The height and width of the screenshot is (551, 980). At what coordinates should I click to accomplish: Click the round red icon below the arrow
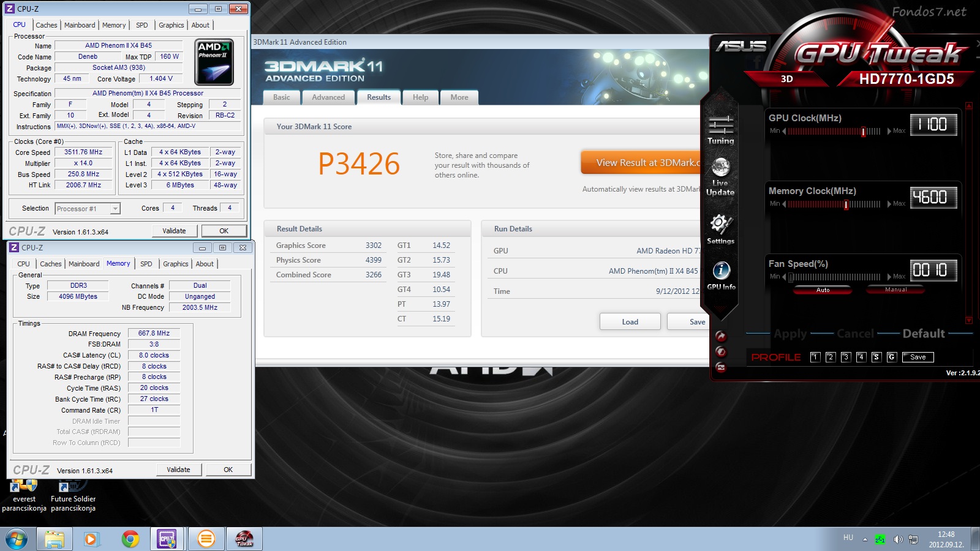pyautogui.click(x=721, y=351)
